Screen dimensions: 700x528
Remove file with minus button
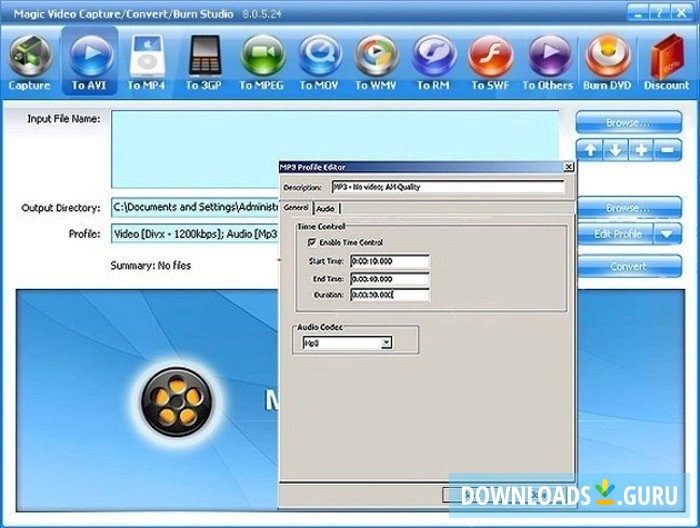click(x=668, y=150)
